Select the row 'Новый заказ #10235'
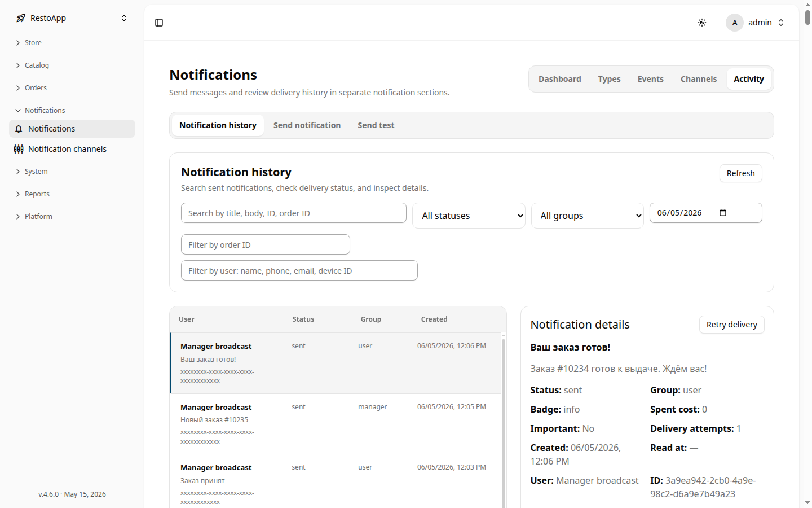The image size is (812, 508). click(336, 424)
